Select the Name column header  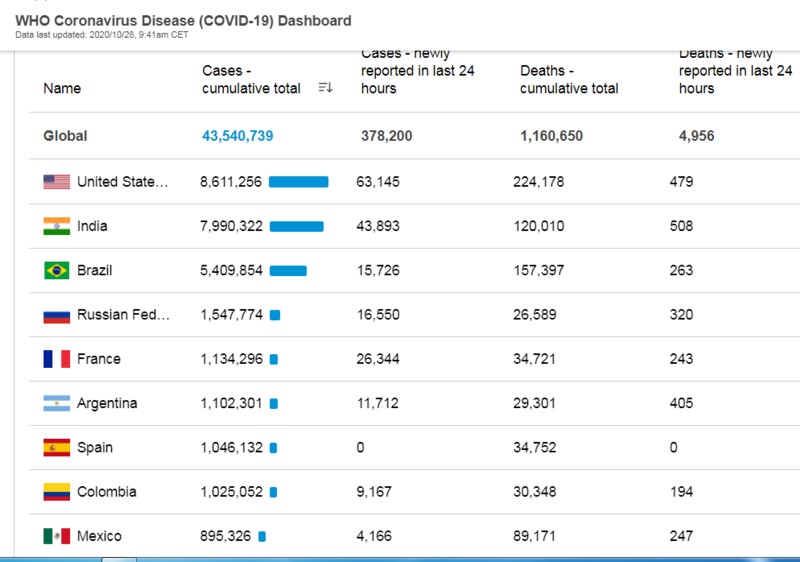62,88
